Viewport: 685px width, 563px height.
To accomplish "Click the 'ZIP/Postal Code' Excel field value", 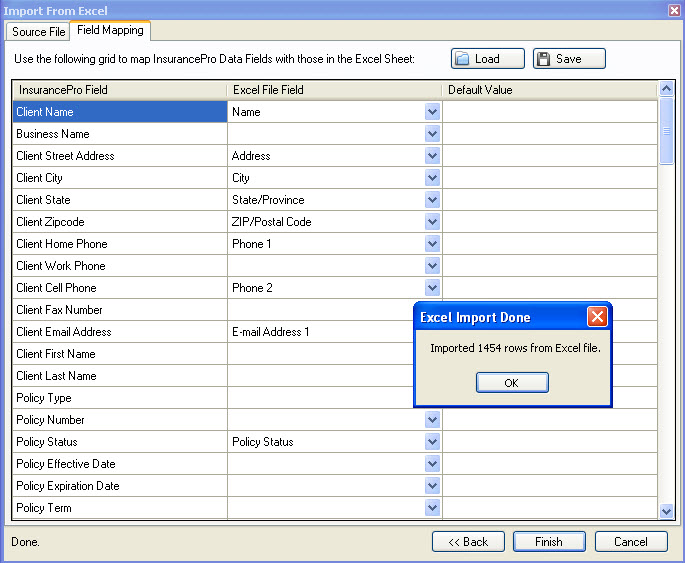I will coord(271,222).
